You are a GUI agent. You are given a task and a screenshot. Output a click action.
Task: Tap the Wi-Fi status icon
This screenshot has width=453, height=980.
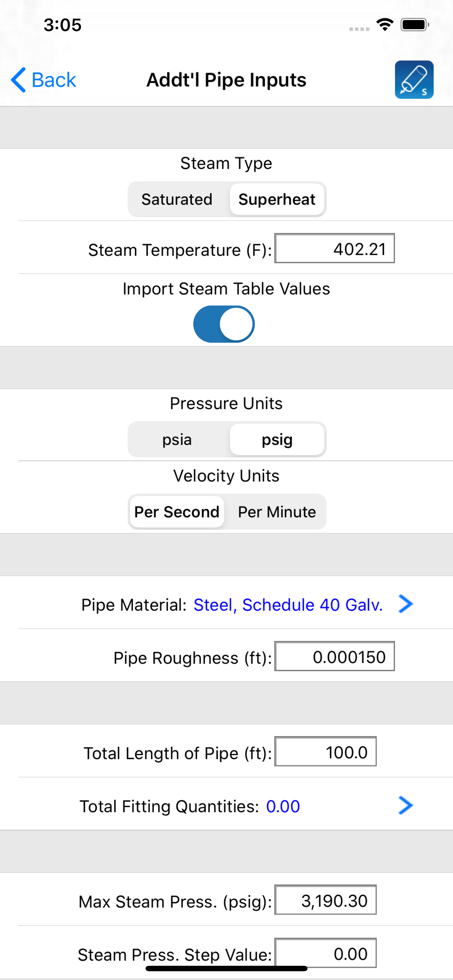tap(384, 25)
